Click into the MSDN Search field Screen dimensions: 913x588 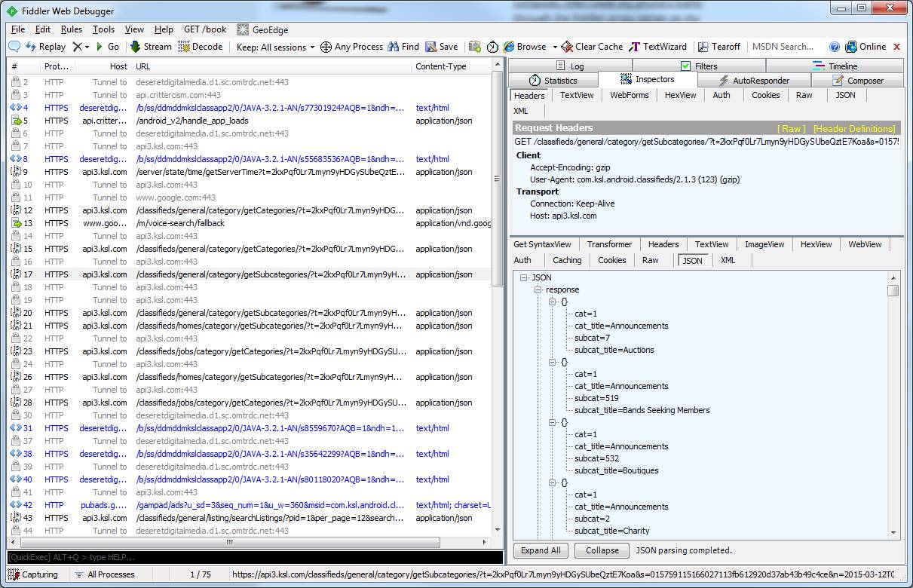tap(786, 47)
